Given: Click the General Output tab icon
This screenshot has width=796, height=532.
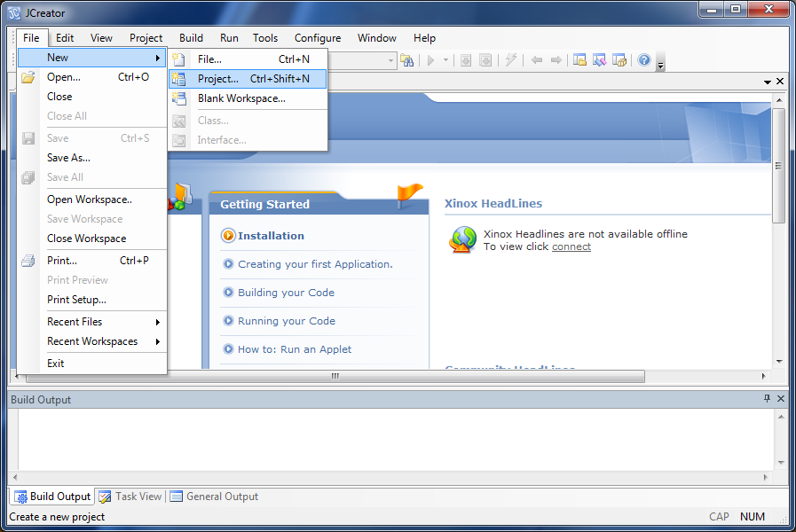Looking at the screenshot, I should (x=177, y=497).
